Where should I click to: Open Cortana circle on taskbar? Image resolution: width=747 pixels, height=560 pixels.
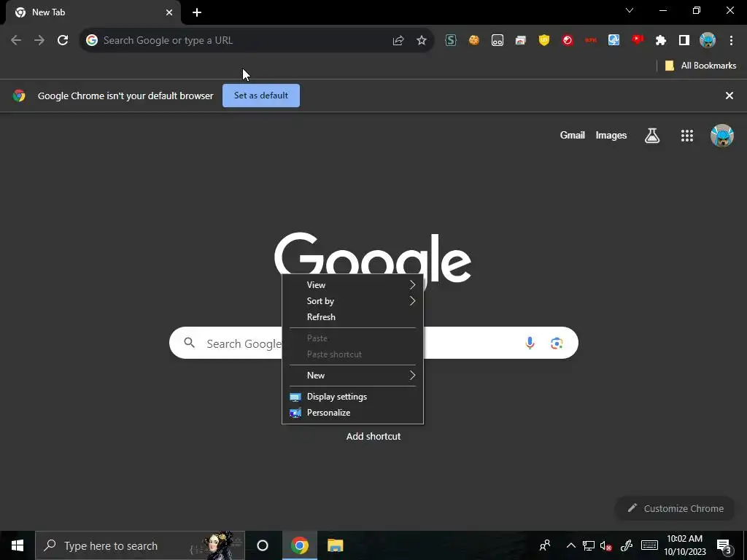click(x=263, y=545)
